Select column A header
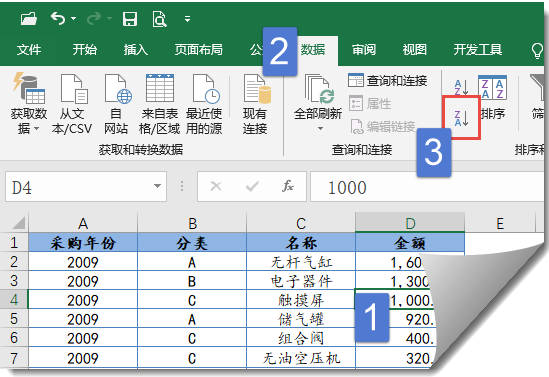This screenshot has height=377, width=549. point(83,223)
